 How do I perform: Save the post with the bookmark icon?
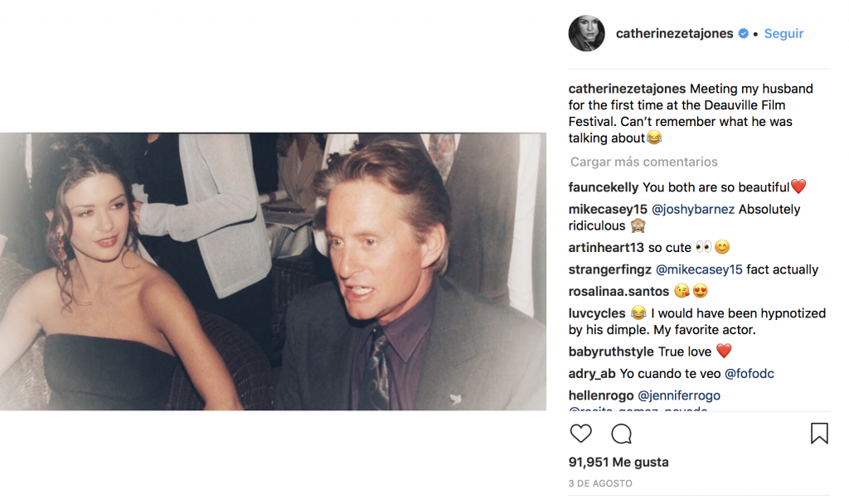(x=819, y=434)
